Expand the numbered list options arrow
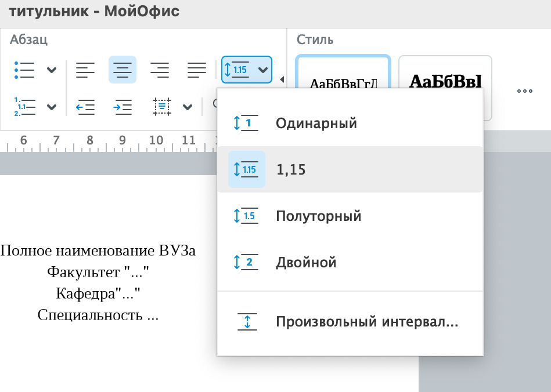The height and width of the screenshot is (392, 551). pyautogui.click(x=52, y=107)
